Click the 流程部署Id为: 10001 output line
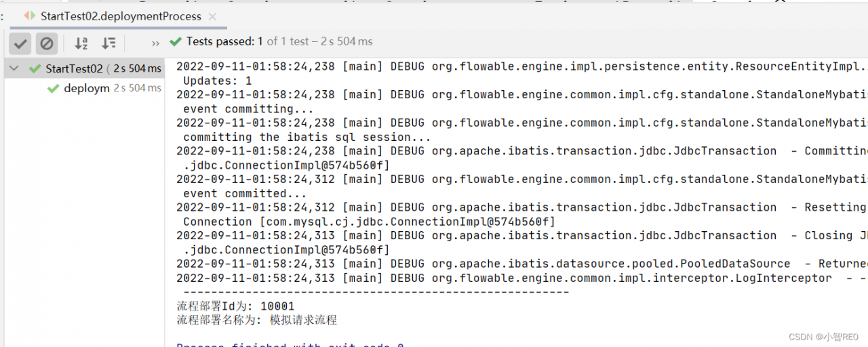Screen dimensions: 868x347 pos(235,306)
